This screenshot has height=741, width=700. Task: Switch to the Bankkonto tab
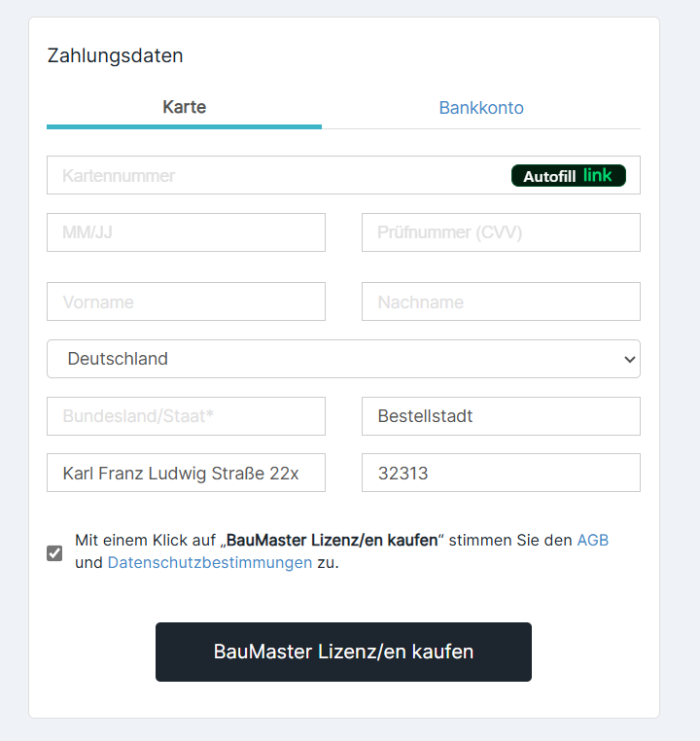[x=481, y=108]
